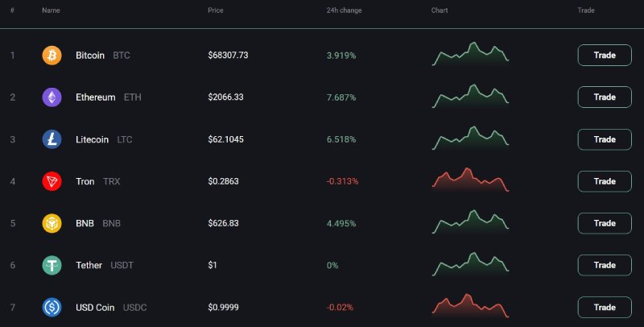
Task: Click the green Tether coin icon
Action: [x=52, y=265]
